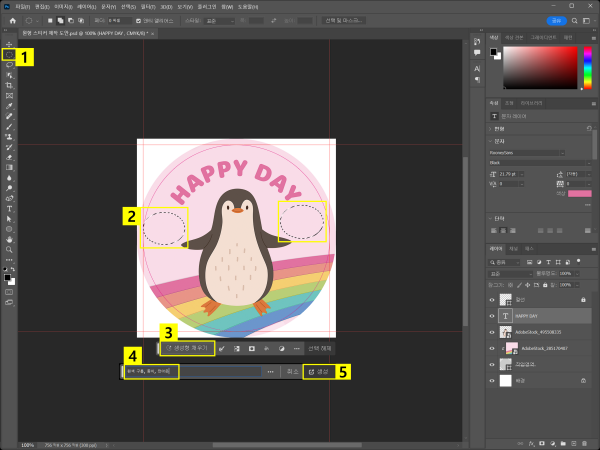Click the 생성 button

click(320, 371)
